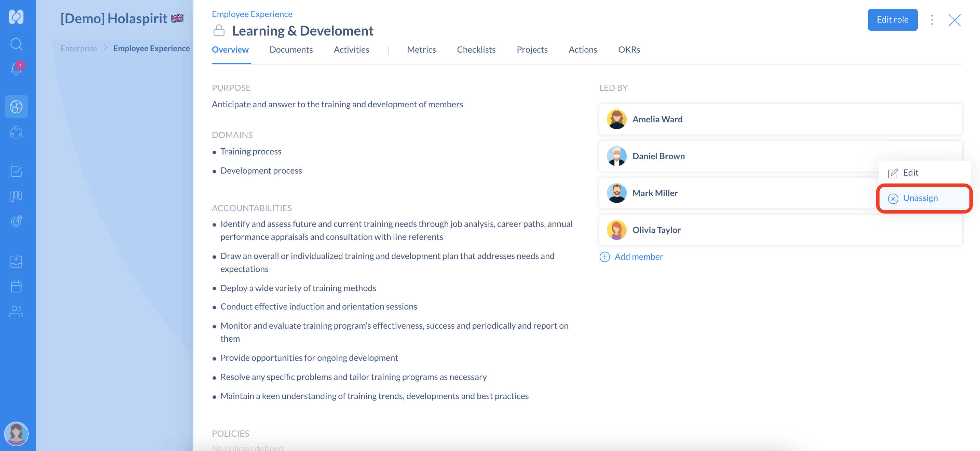
Task: Click Olivia Taylor's avatar
Action: point(616,230)
